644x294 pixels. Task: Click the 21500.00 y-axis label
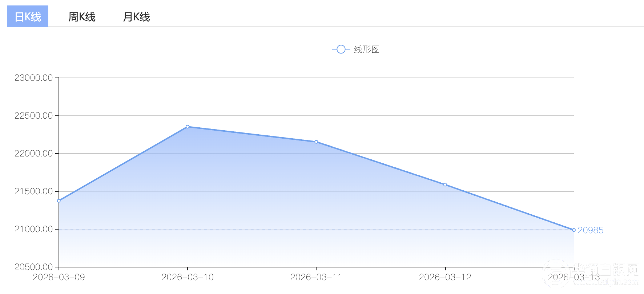[33, 191]
